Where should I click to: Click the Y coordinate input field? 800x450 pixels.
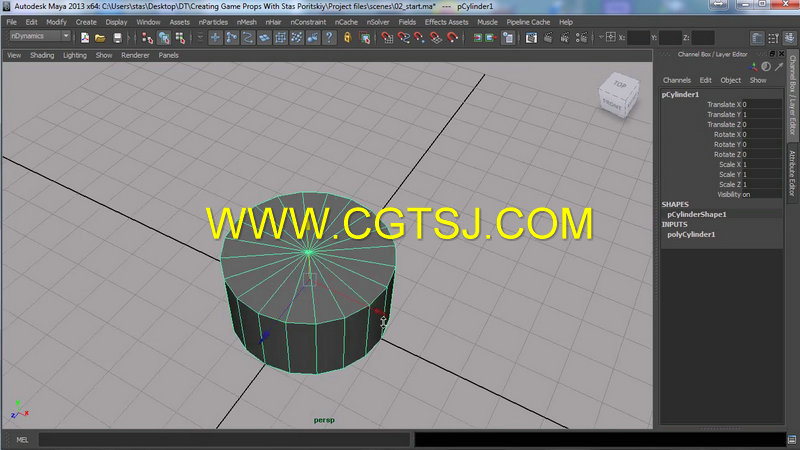[670, 38]
